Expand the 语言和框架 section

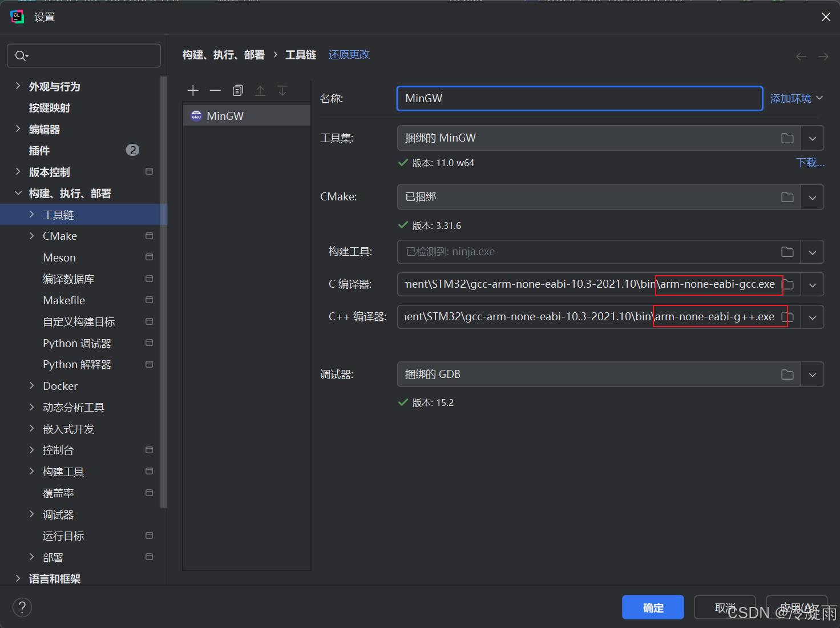coord(18,578)
